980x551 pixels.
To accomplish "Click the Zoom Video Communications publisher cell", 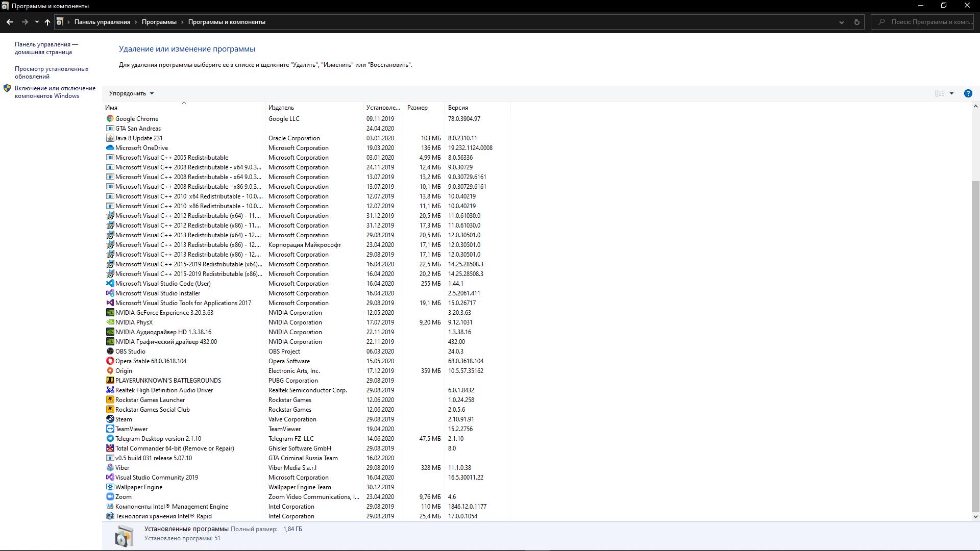I will (314, 496).
